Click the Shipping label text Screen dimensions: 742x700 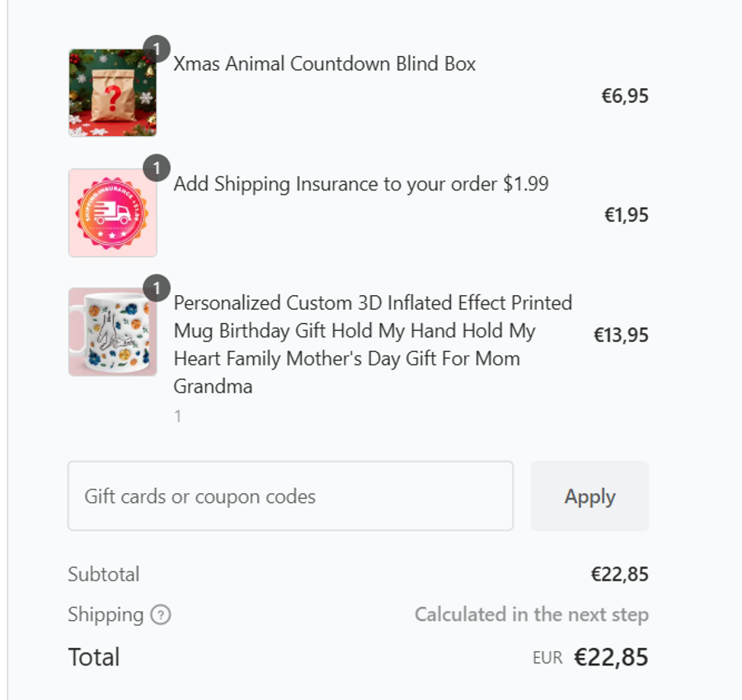tap(106, 615)
